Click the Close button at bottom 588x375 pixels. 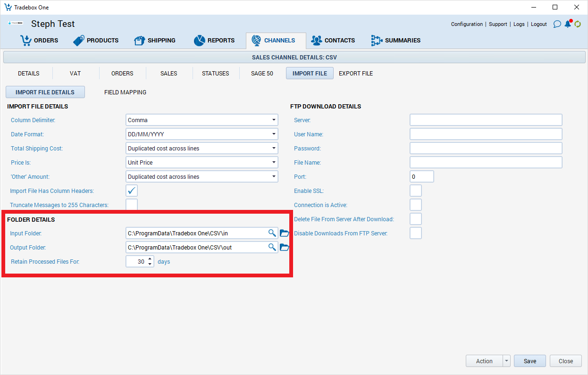pyautogui.click(x=566, y=361)
